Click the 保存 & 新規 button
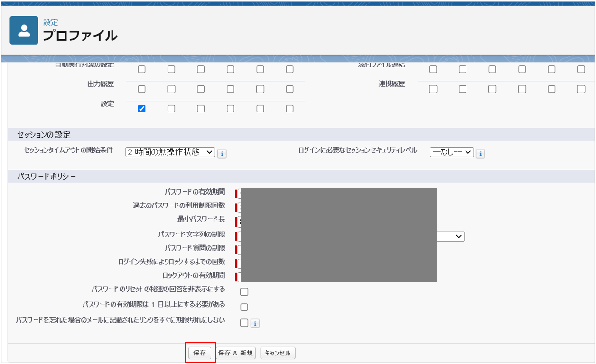Image resolution: width=596 pixels, height=364 pixels. click(x=236, y=353)
